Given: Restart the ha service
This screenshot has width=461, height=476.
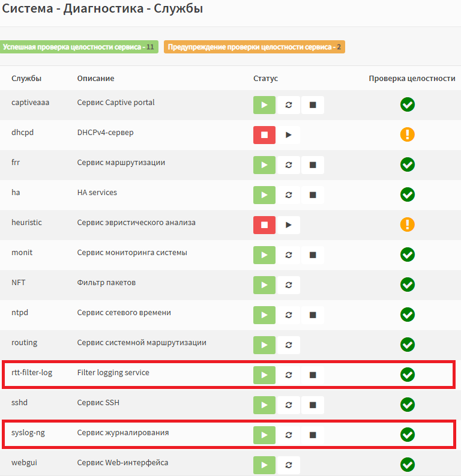Looking at the screenshot, I should coord(289,195).
